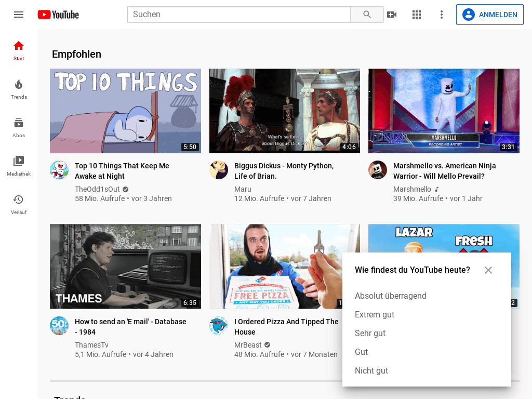The width and height of the screenshot is (532, 399).
Task: Select survey answer Sehr gut
Action: [x=370, y=333]
